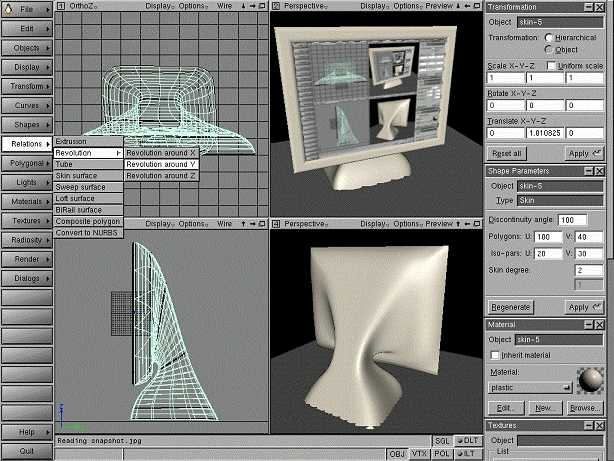Choose Revolution around Y from submenu

[x=161, y=164]
